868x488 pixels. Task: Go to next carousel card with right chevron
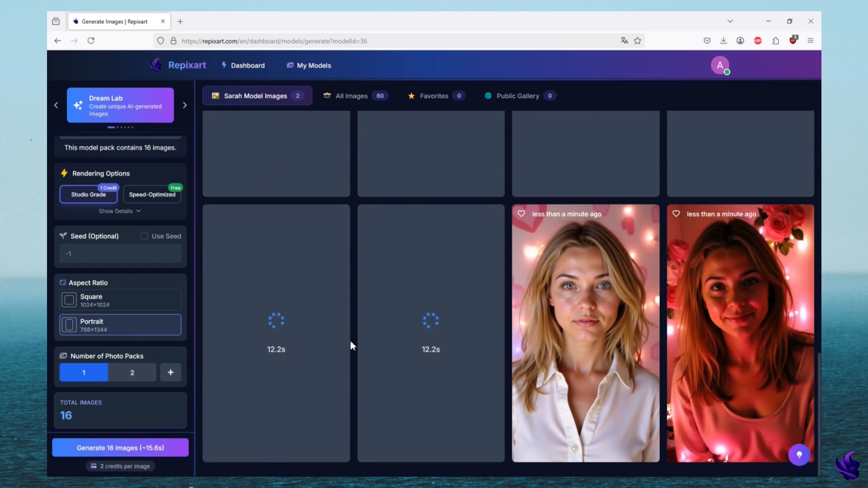[184, 105]
